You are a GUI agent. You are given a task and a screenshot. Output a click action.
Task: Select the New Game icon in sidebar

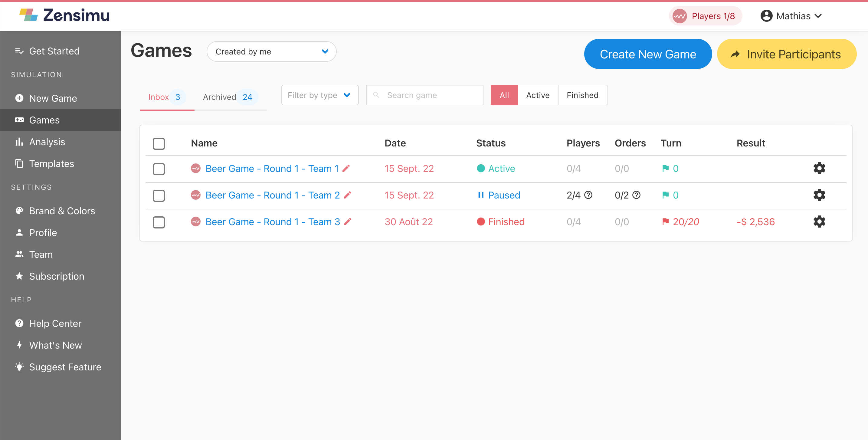coord(20,98)
